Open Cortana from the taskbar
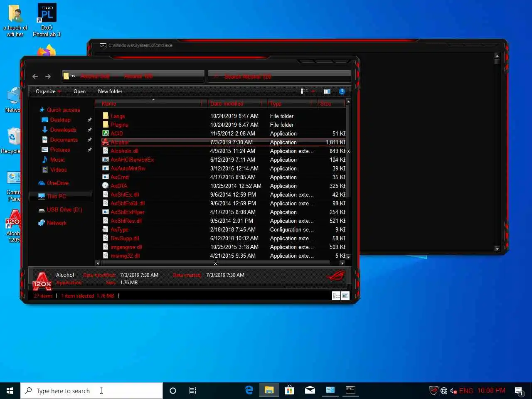This screenshot has height=399, width=532. [x=173, y=391]
